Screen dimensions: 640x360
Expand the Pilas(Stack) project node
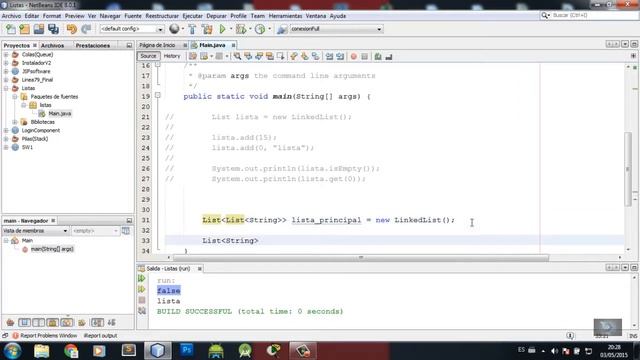pyautogui.click(x=6, y=139)
